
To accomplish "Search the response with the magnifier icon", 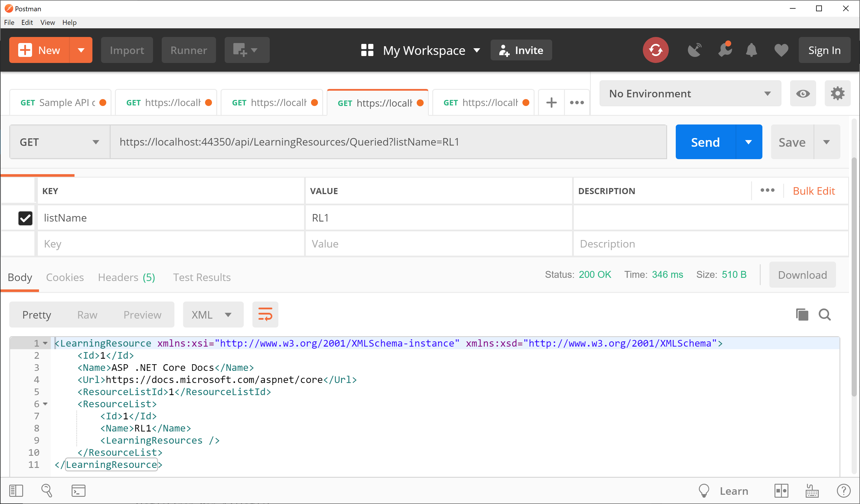I will point(825,314).
